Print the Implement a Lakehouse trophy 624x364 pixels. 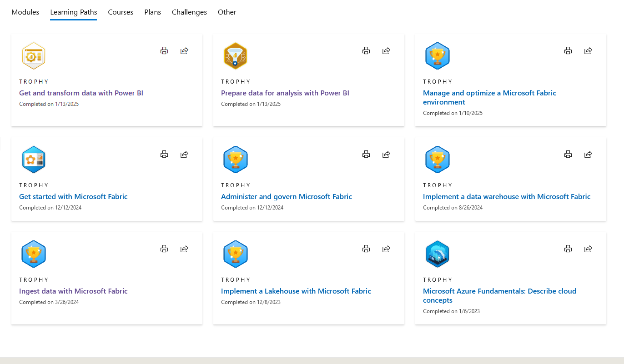[366, 249]
